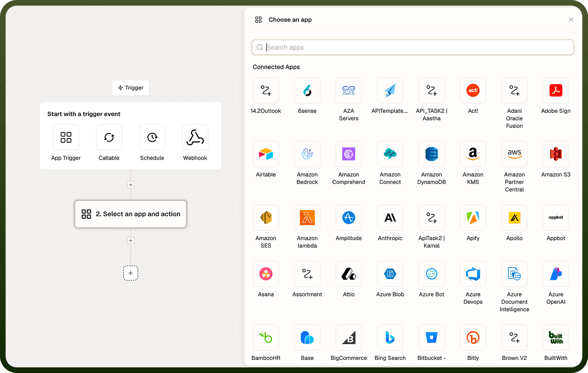Open the Base app icon
Image resolution: width=588 pixels, height=373 pixels.
[x=307, y=337]
